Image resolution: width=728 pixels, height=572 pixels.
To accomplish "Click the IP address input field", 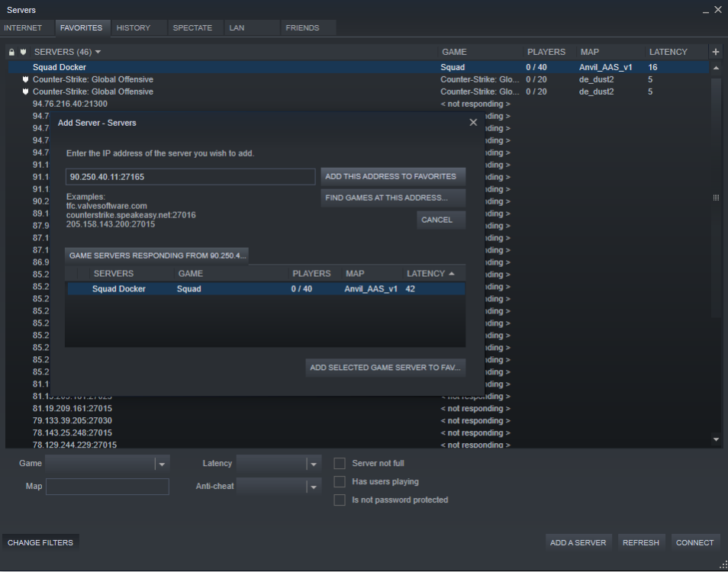I will coord(190,177).
